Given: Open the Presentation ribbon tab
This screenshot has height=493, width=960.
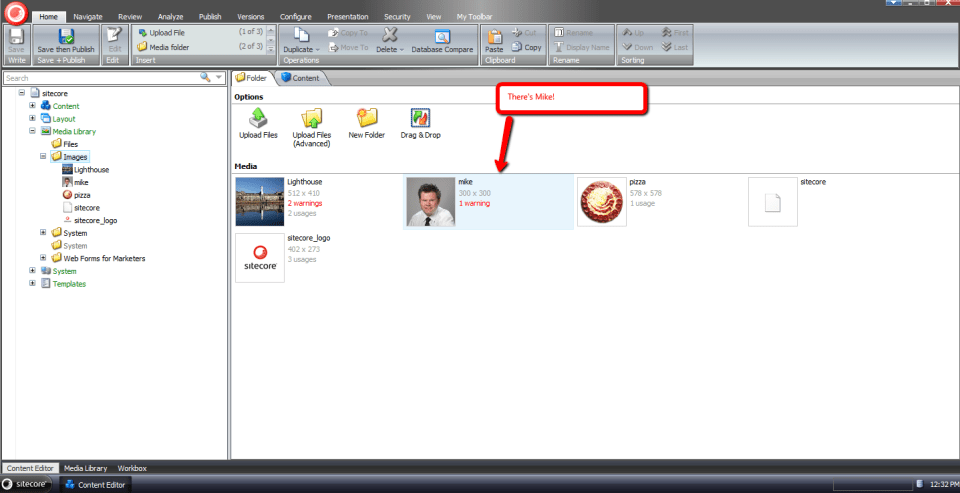Looking at the screenshot, I should [347, 17].
